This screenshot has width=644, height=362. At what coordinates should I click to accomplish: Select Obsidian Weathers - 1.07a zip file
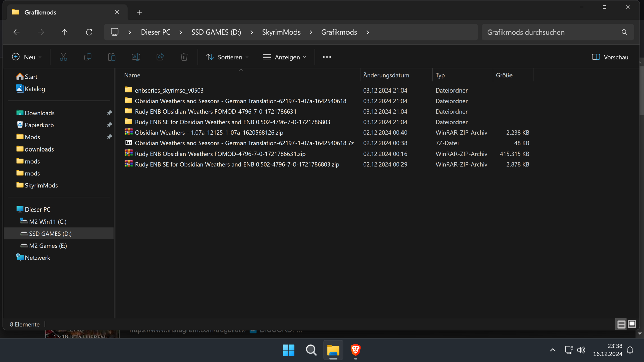click(204, 132)
